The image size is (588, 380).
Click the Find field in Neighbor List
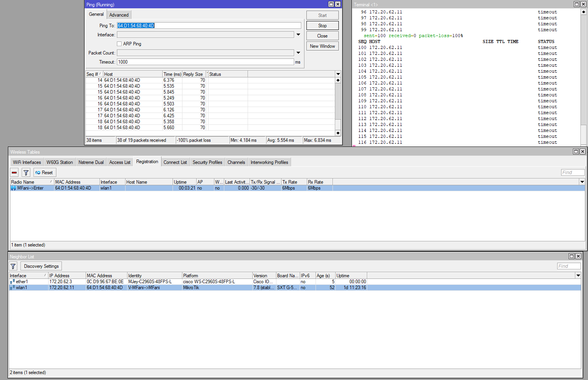569,266
